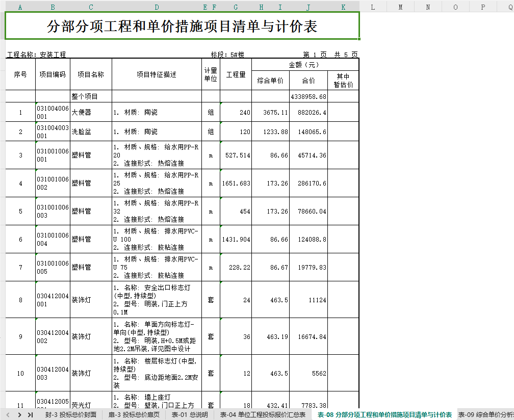The image size is (514, 420).
Task: Select item code 030412004 001 cell
Action: [x=53, y=299]
